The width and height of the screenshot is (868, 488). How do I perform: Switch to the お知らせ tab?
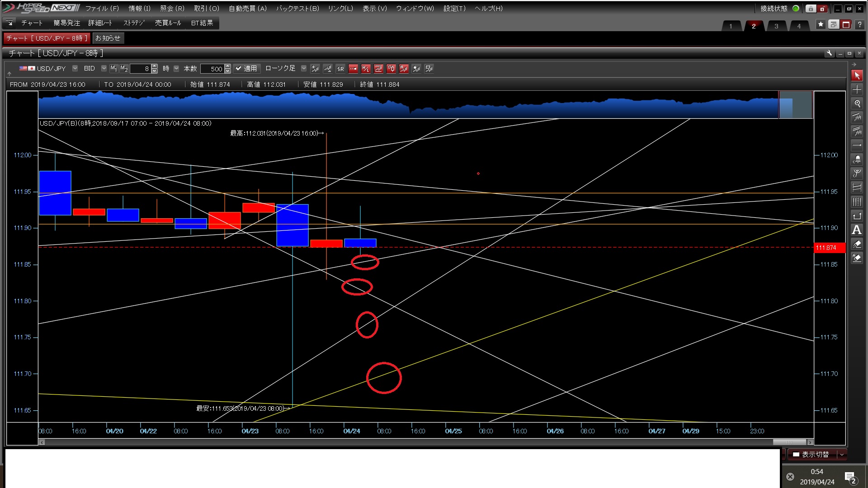pyautogui.click(x=108, y=38)
